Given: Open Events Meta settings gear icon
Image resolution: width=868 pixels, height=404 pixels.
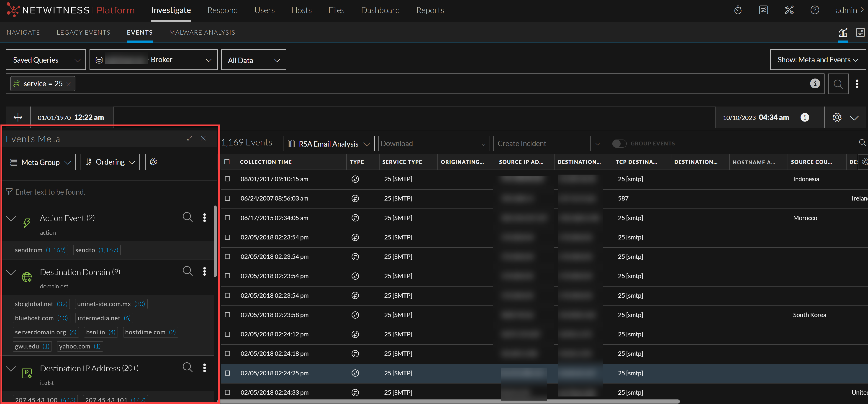Looking at the screenshot, I should (x=153, y=162).
